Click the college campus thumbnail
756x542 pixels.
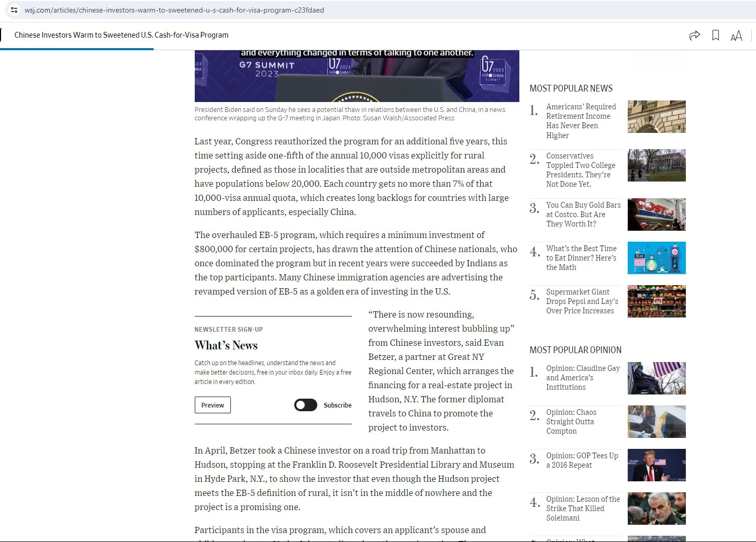[x=657, y=165]
